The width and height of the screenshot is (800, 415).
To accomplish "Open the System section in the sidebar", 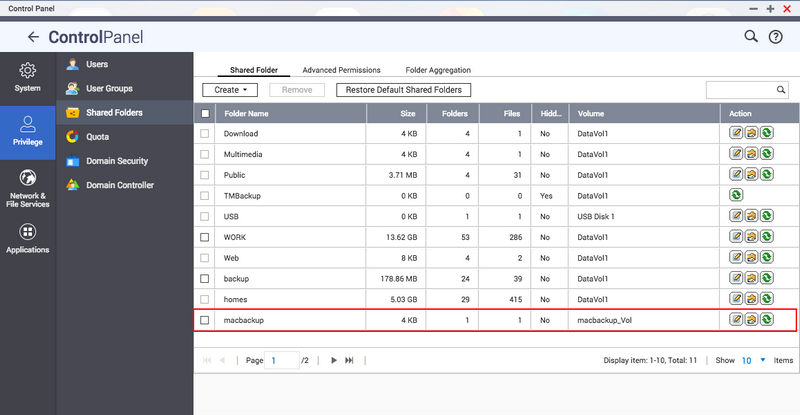I will tap(28, 77).
